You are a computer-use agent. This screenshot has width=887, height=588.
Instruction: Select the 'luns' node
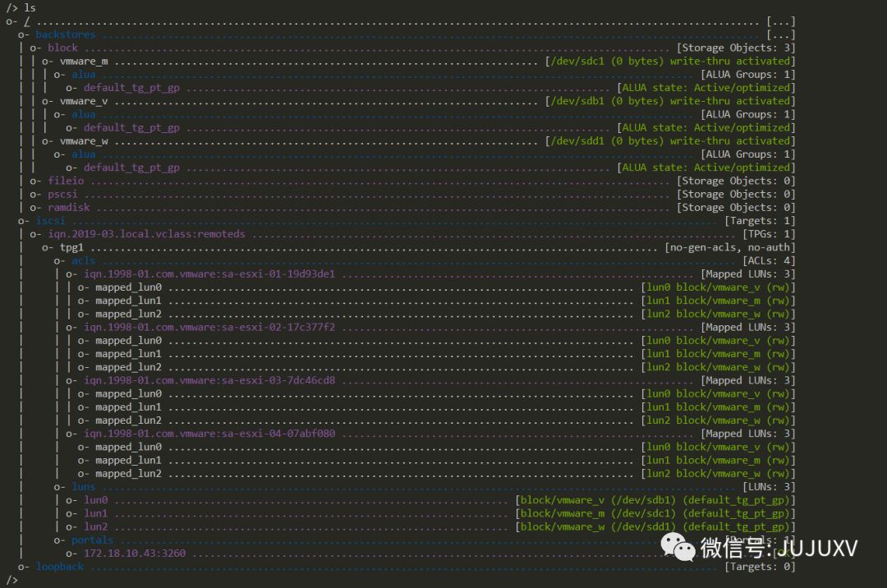pyautogui.click(x=83, y=486)
